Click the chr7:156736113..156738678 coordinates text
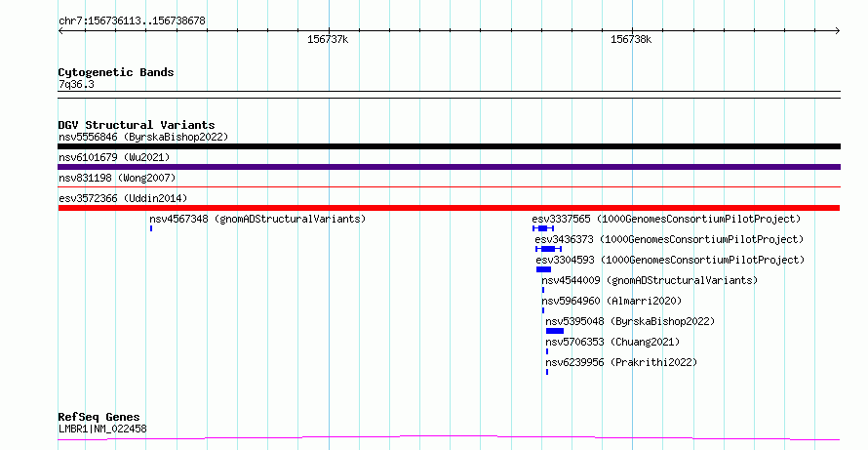Image resolution: width=868 pixels, height=450 pixels. tap(132, 20)
